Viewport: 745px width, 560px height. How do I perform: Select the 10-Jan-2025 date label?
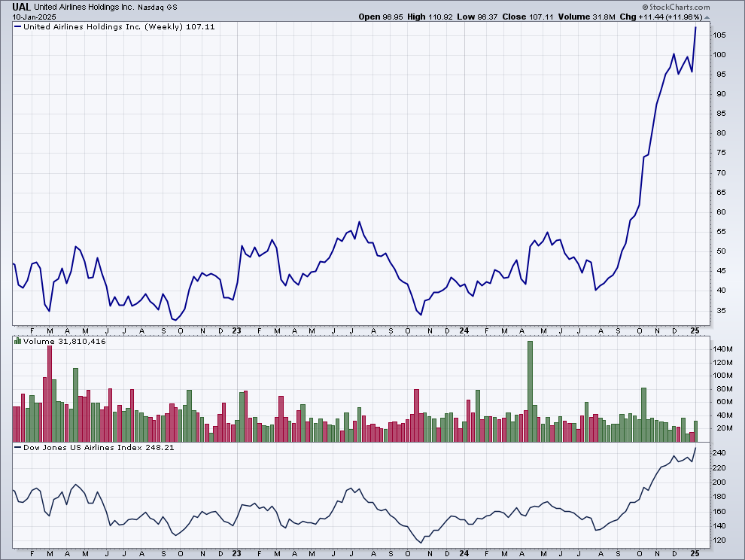click(34, 16)
